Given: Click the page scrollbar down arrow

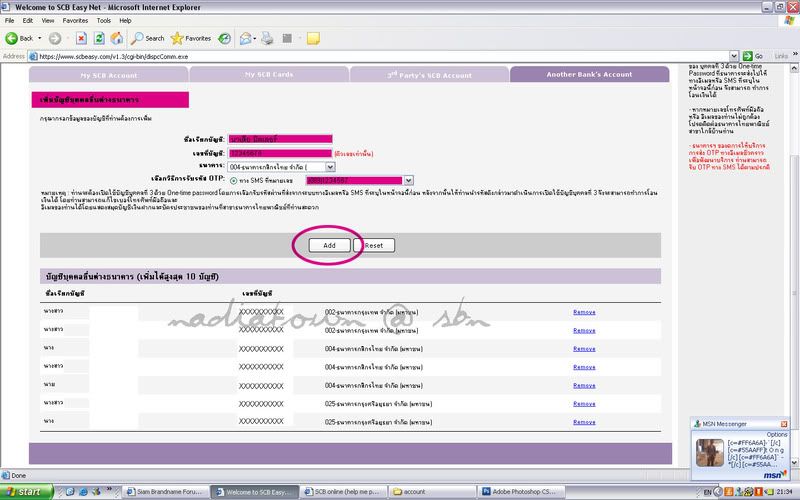Looking at the screenshot, I should (x=795, y=463).
